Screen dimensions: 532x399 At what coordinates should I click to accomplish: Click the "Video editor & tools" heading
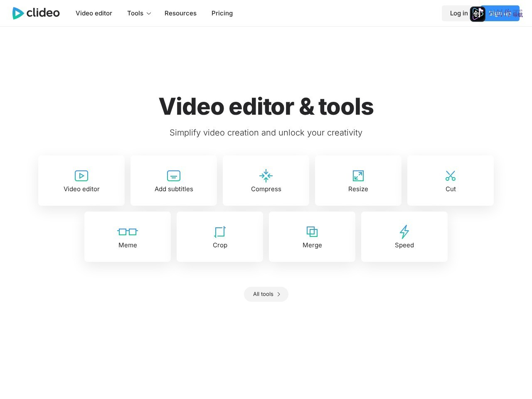[x=266, y=106]
